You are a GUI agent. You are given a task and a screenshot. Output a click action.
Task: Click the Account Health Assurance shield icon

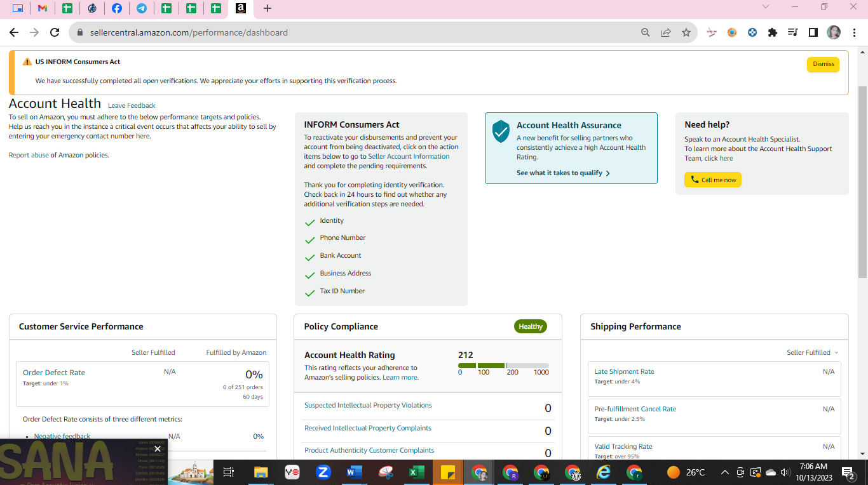(x=501, y=131)
